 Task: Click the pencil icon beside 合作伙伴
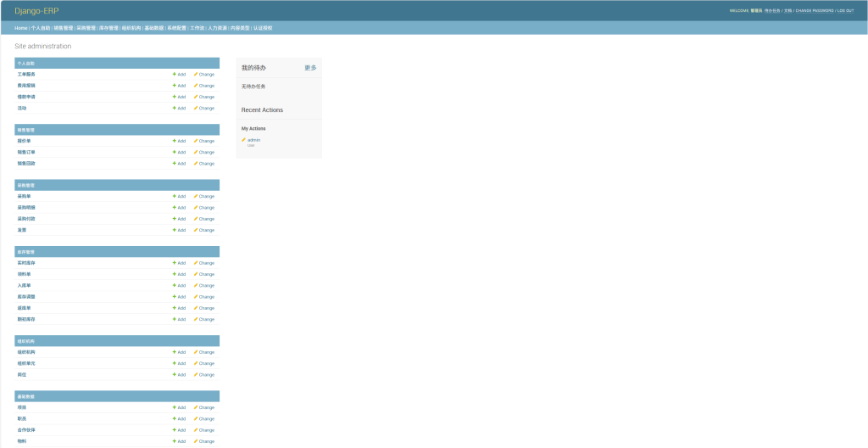click(x=196, y=430)
